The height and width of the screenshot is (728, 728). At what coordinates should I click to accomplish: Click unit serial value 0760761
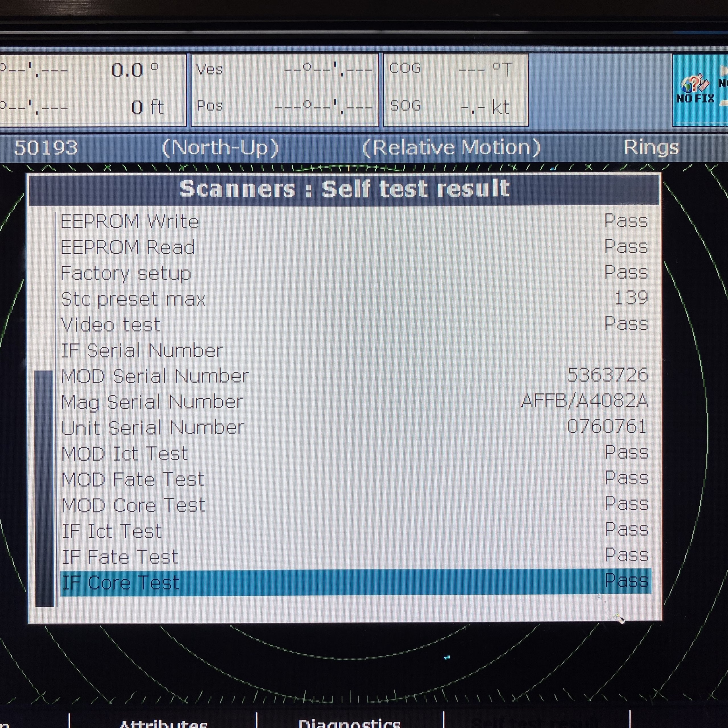(607, 427)
